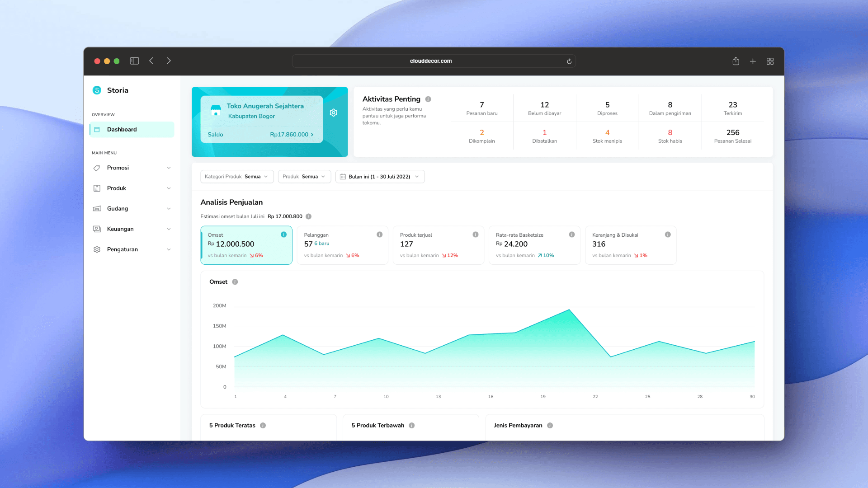Image resolution: width=868 pixels, height=488 pixels.
Task: Click the info icon beside Aktivitas Penting
Action: pyautogui.click(x=428, y=99)
